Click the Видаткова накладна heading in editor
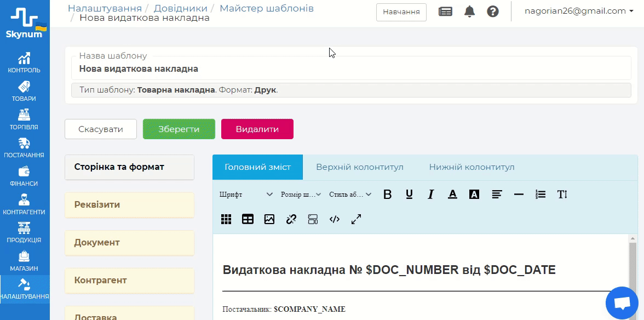644x320 pixels. [x=389, y=270]
